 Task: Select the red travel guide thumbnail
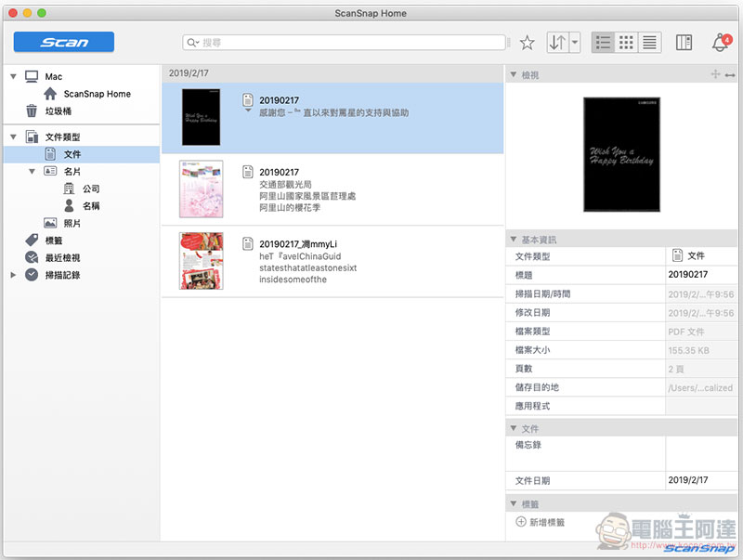(x=201, y=261)
